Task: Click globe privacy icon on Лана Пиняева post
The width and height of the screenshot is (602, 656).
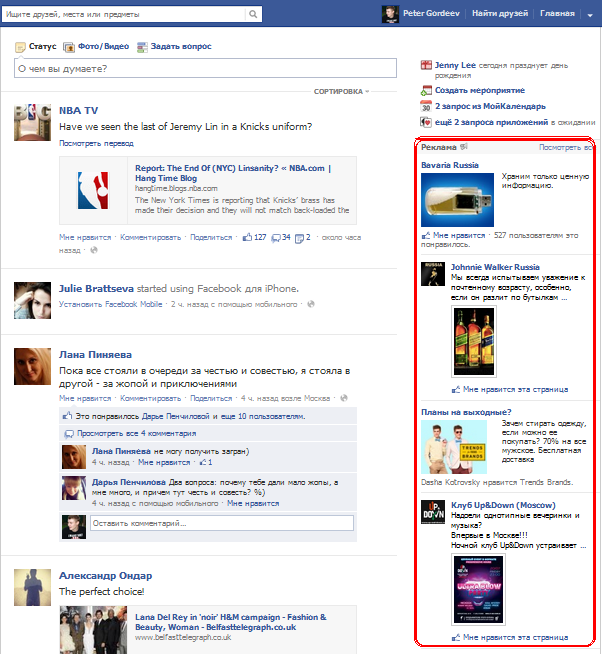Action: coord(344,398)
